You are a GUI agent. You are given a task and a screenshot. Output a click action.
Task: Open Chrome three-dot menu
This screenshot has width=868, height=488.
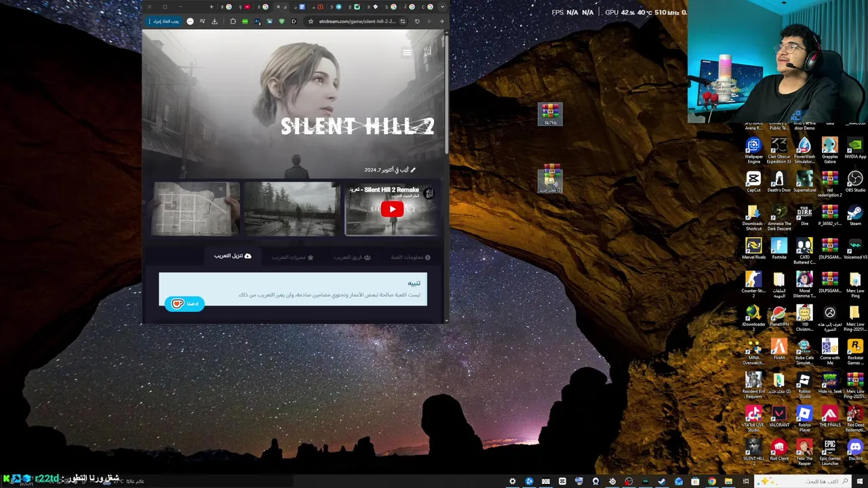(x=149, y=21)
